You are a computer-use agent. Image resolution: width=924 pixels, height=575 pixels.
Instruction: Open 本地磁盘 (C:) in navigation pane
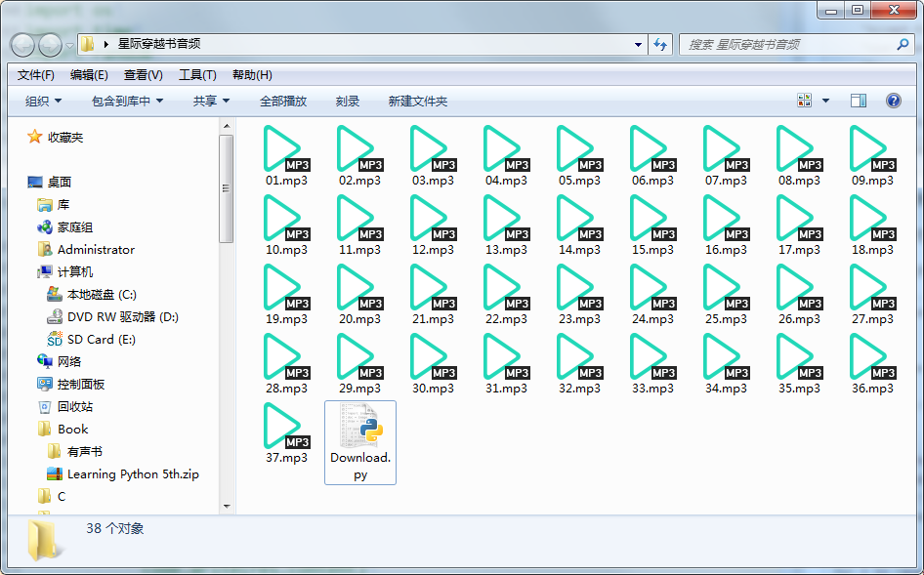92,295
